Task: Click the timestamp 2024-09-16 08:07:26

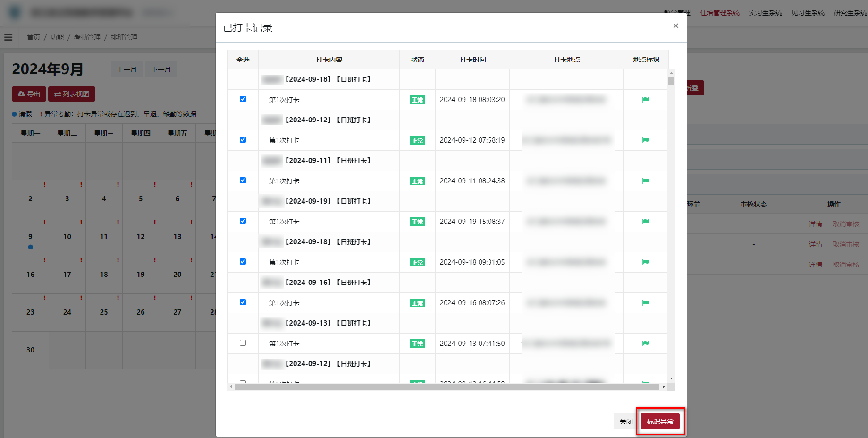Action: click(472, 303)
